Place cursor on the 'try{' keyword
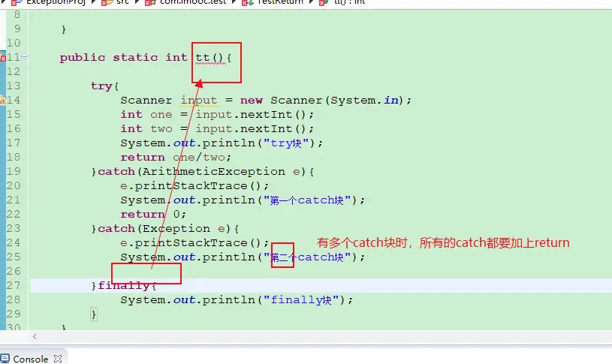 click(104, 86)
